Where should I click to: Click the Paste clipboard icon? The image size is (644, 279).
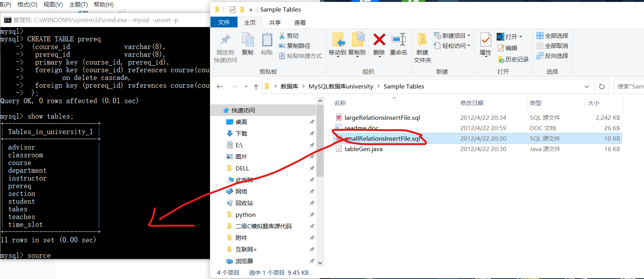point(267,40)
